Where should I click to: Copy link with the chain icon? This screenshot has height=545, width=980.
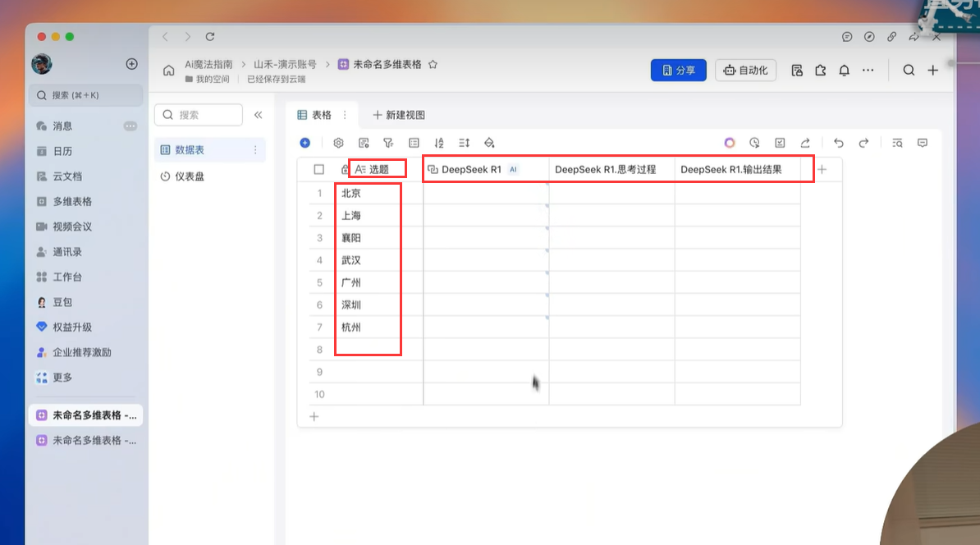point(892,37)
